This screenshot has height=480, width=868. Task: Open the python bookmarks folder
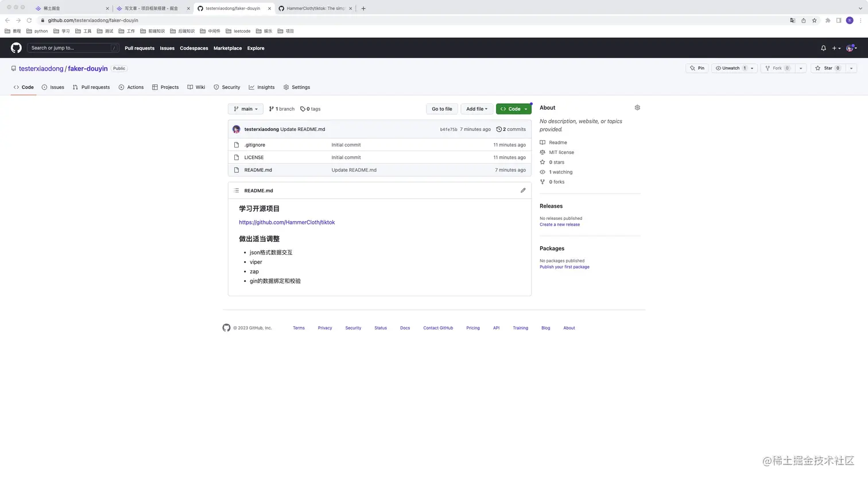[37, 31]
